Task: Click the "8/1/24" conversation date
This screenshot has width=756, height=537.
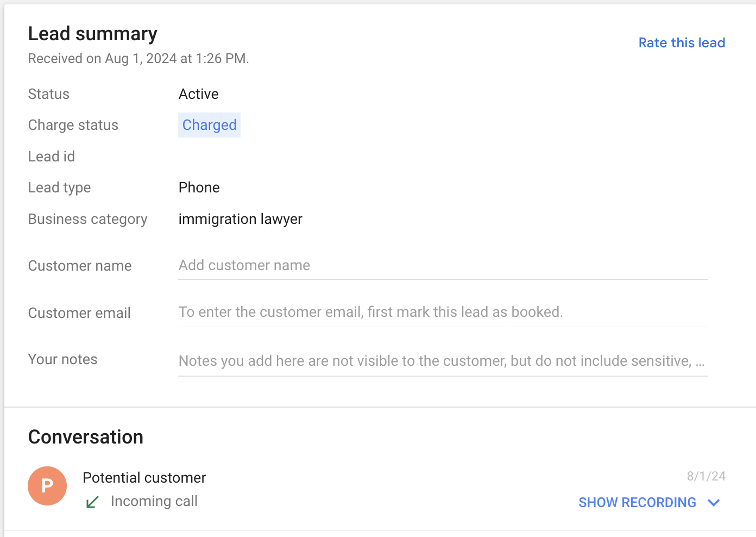Action: [706, 476]
